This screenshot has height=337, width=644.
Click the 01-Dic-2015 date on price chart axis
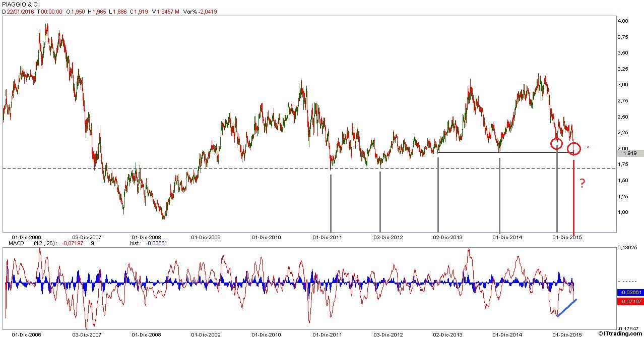click(x=567, y=237)
